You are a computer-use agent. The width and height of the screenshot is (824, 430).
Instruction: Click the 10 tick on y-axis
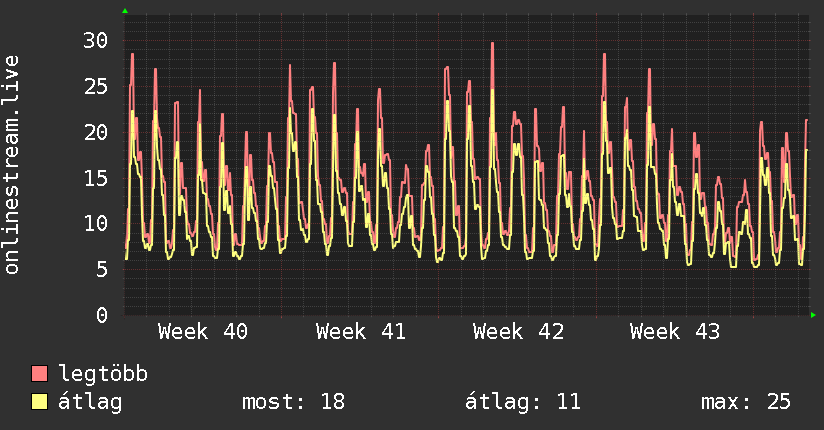pos(95,224)
